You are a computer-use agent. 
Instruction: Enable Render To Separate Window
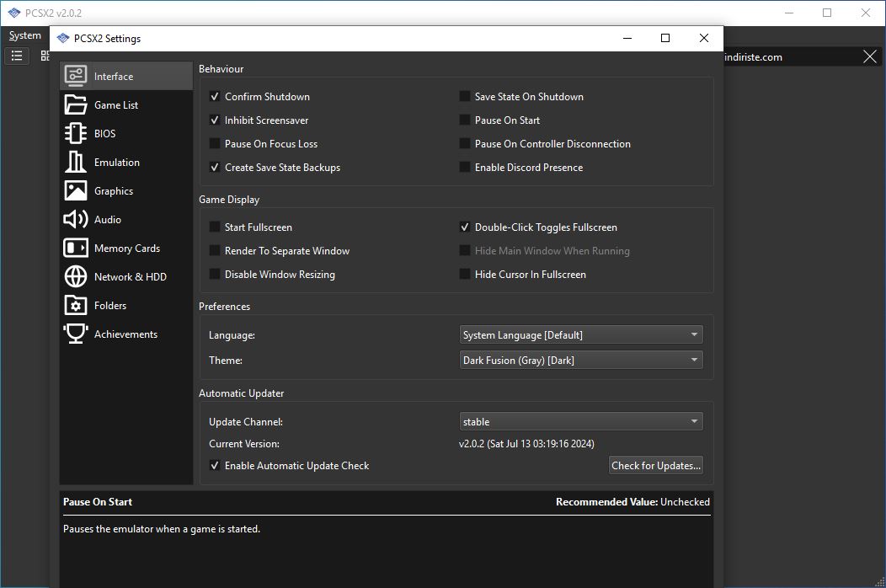(x=215, y=250)
